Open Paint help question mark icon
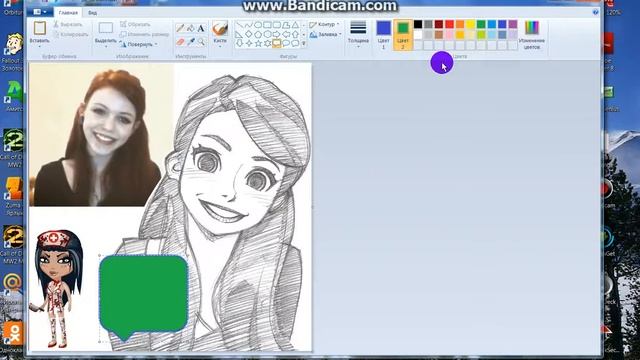 coord(596,12)
